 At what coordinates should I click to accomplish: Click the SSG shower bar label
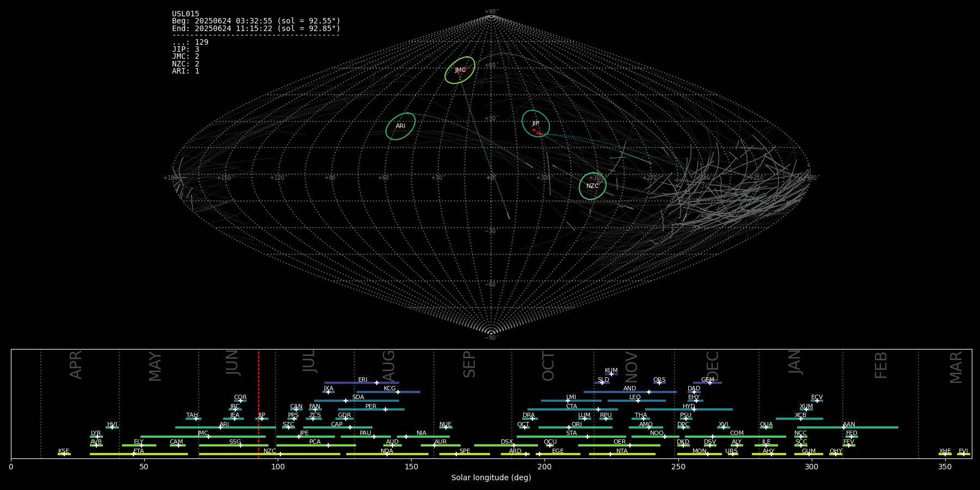(x=235, y=442)
